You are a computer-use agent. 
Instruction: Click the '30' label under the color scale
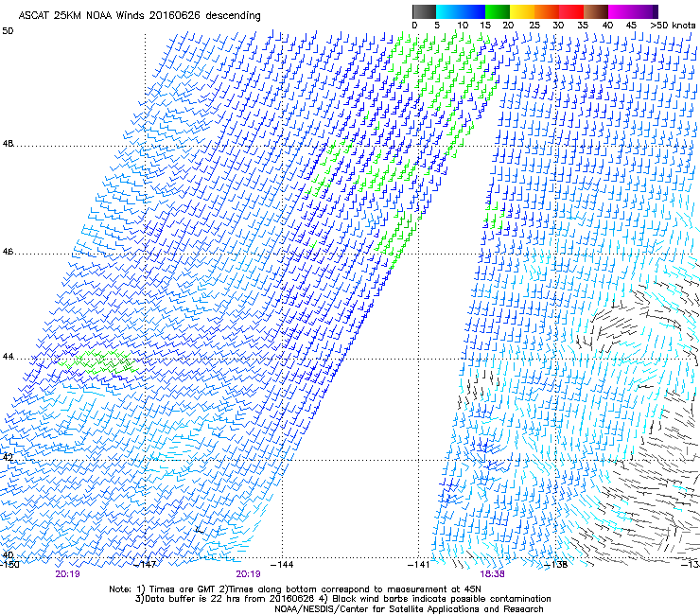pyautogui.click(x=558, y=26)
